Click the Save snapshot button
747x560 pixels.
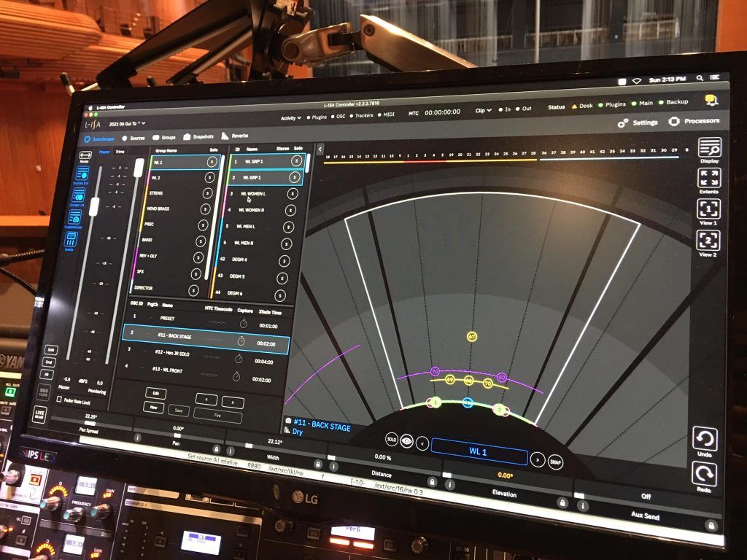tap(179, 411)
